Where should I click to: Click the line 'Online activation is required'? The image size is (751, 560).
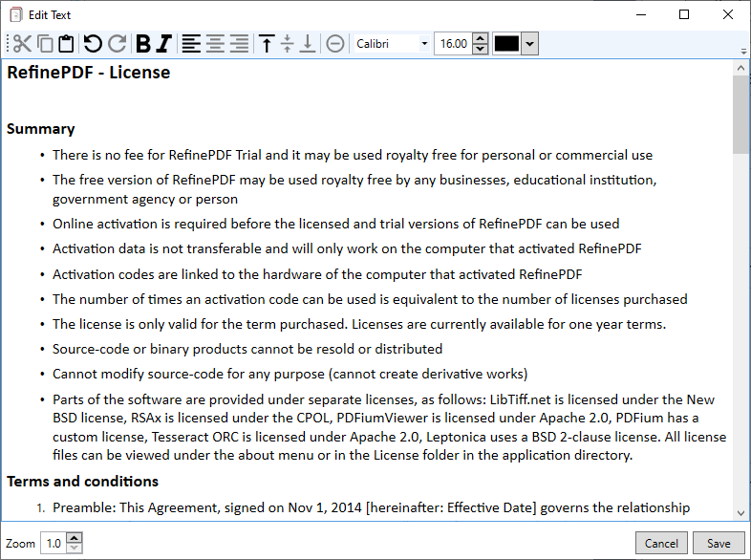tap(335, 225)
